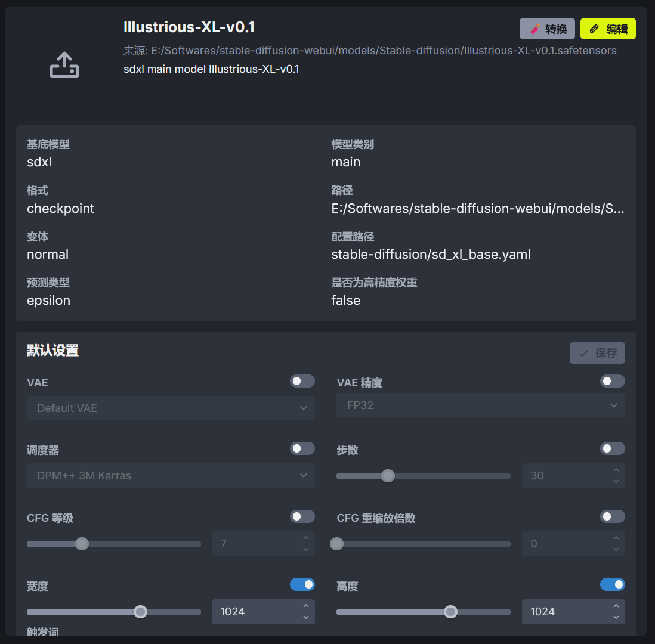Enable the VAE 精度 toggle

612,381
